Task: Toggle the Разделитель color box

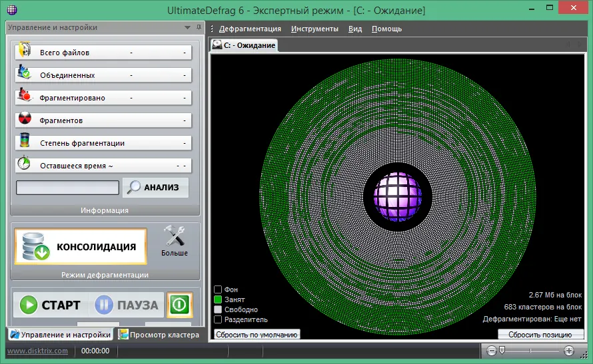Action: coord(218,319)
